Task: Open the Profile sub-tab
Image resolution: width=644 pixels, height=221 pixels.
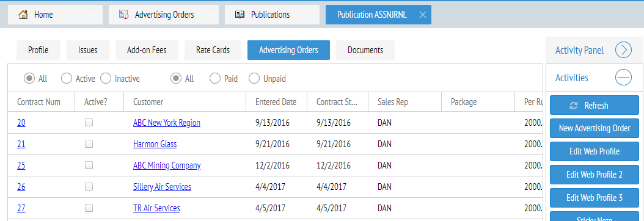Action: tap(38, 50)
